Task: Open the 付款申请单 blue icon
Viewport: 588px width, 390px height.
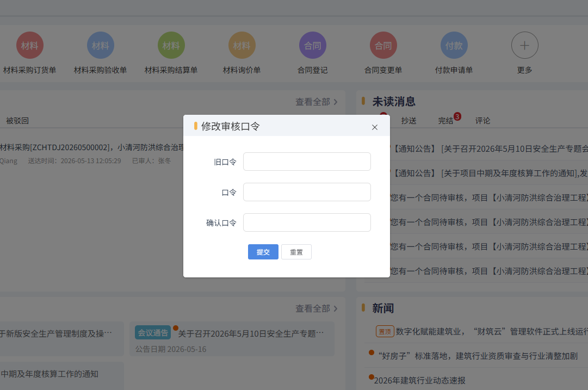Action: 454,45
